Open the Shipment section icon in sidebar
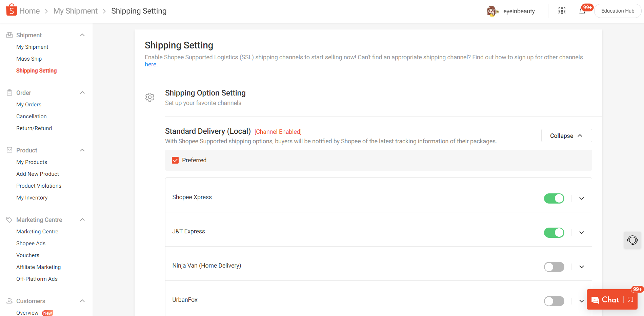The height and width of the screenshot is (316, 644). pyautogui.click(x=9, y=35)
